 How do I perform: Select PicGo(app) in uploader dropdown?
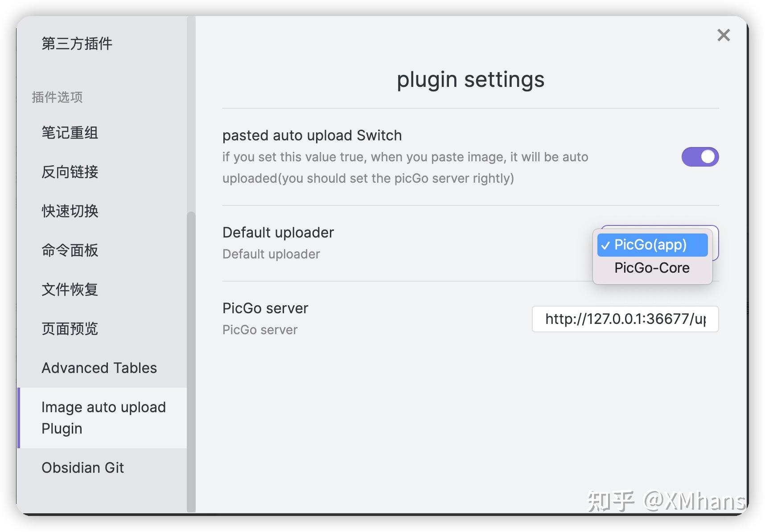(x=652, y=245)
